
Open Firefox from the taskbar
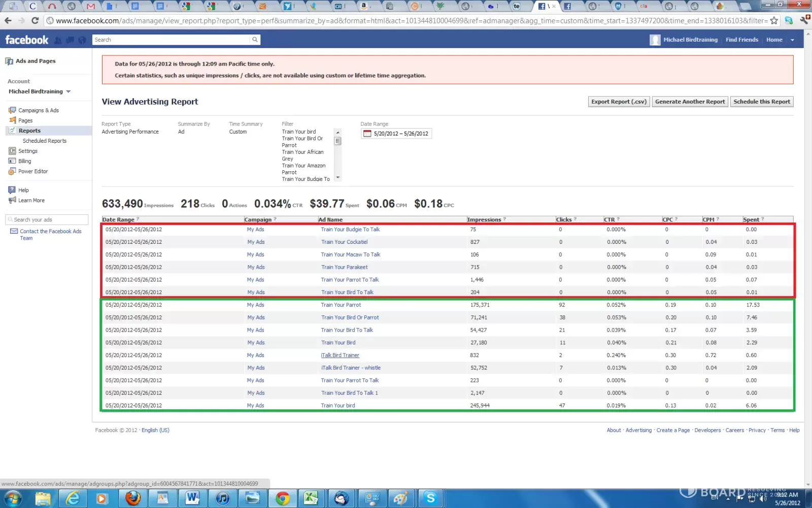(133, 498)
